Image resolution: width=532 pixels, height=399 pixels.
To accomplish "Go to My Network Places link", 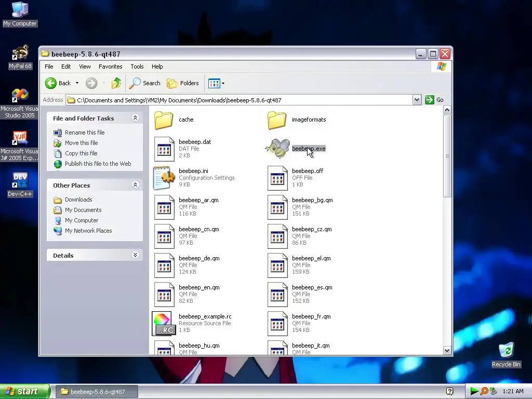I will 88,231.
